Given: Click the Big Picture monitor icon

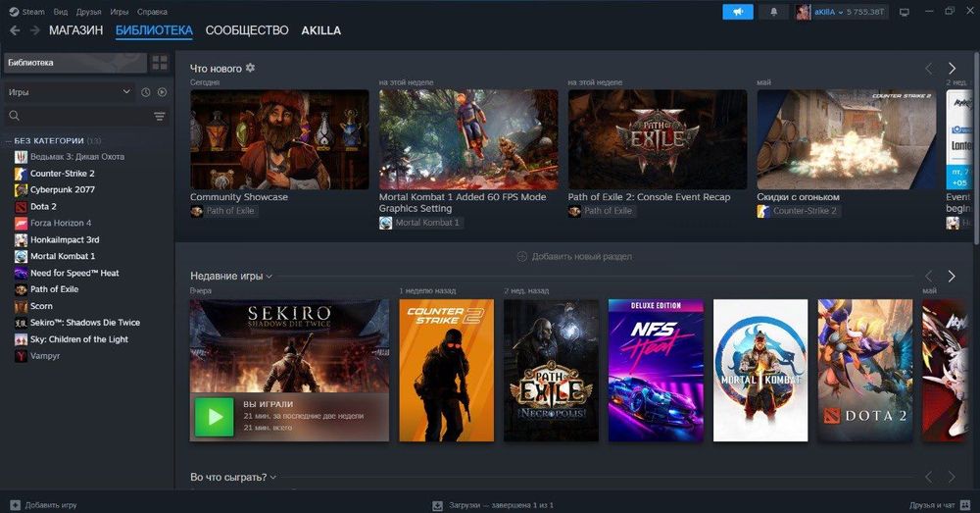Looking at the screenshot, I should click(x=904, y=11).
